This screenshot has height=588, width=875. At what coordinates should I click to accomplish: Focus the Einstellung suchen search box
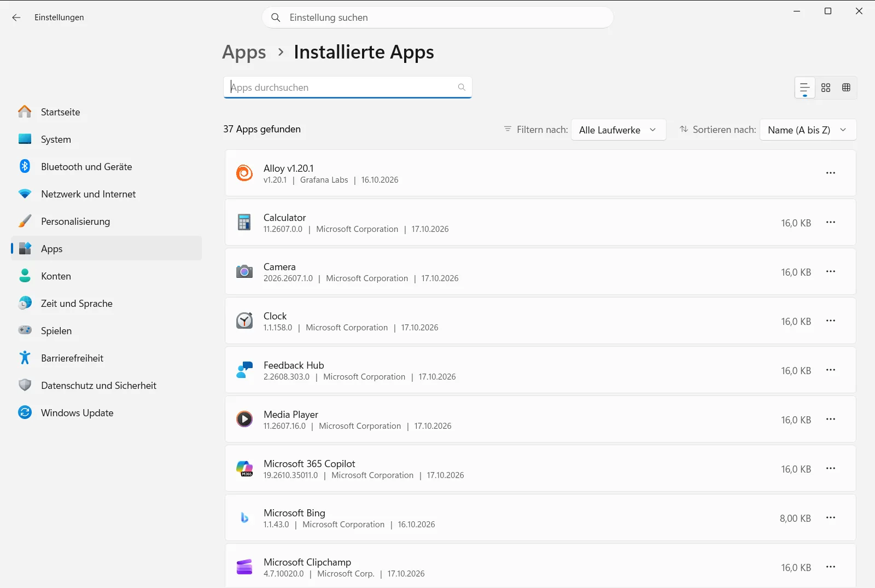point(437,18)
